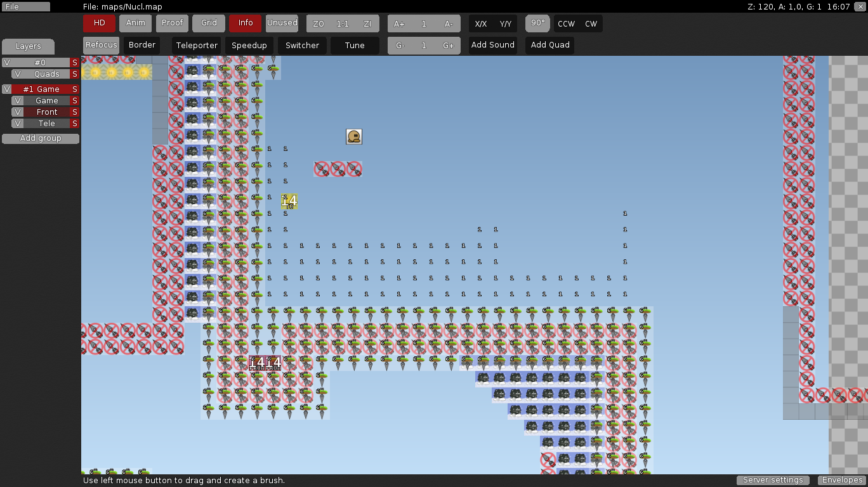Screen dimensions: 868x487
Task: Open the Envelopes panel
Action: 842,480
